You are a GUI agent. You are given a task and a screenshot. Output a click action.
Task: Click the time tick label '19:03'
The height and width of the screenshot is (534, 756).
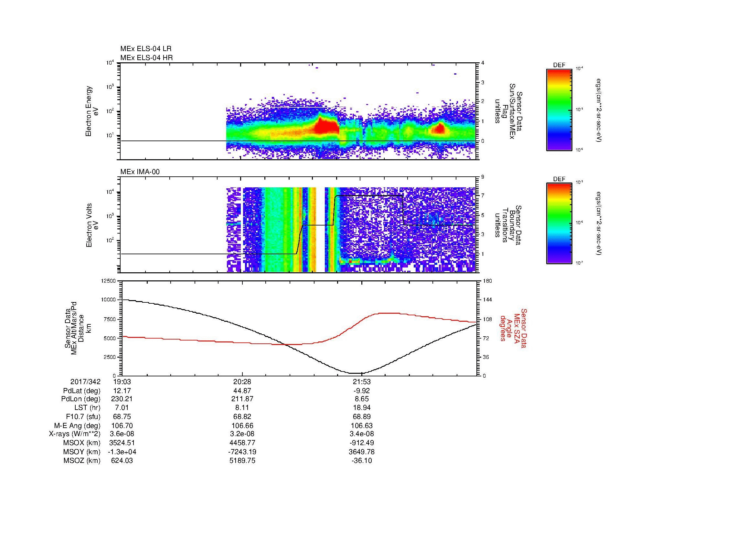[122, 382]
